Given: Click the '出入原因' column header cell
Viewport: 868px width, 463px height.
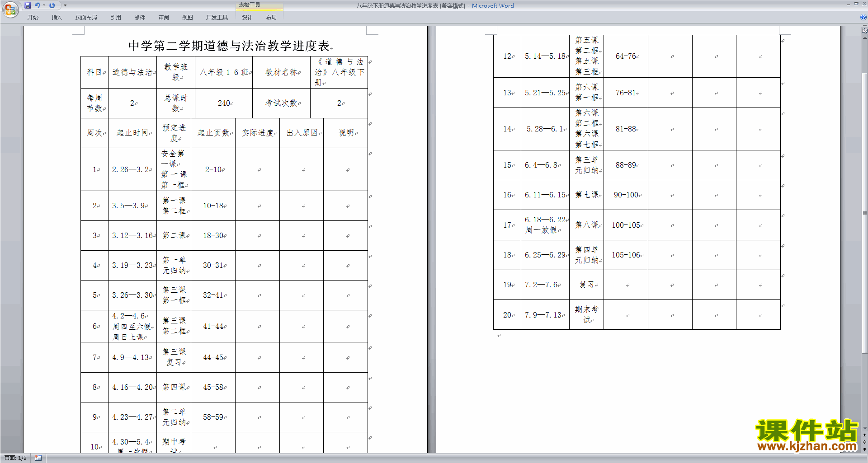Looking at the screenshot, I should (302, 133).
